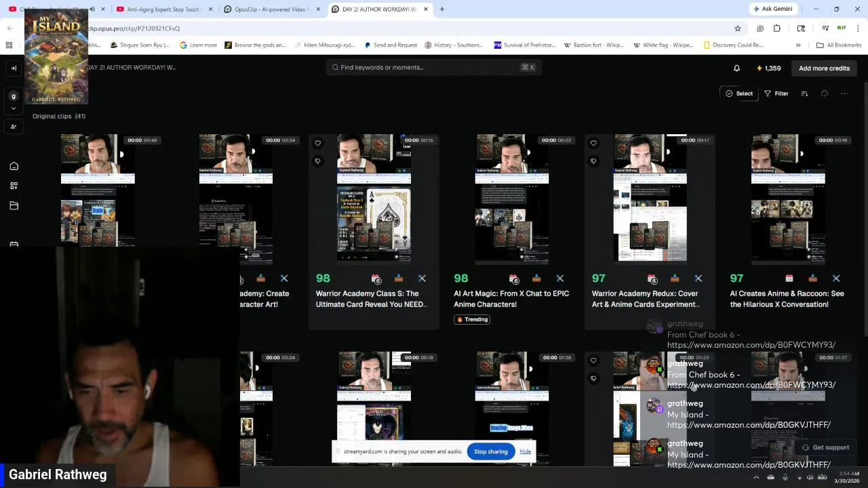
Task: Open the 'Get support' button
Action: point(825,447)
